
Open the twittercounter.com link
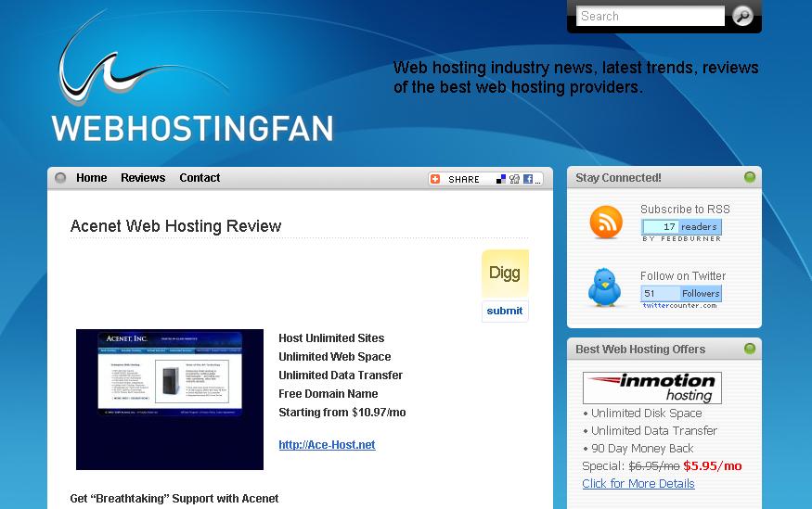(x=680, y=306)
